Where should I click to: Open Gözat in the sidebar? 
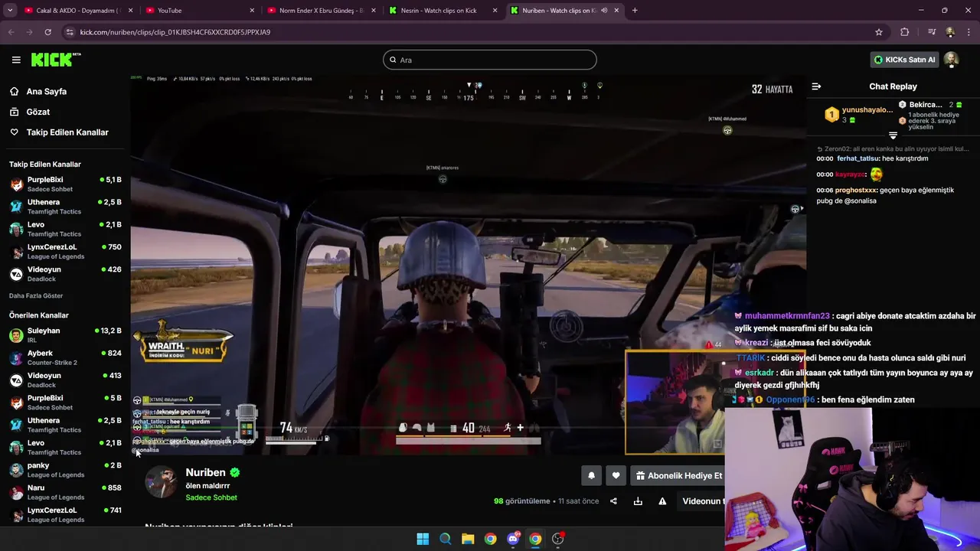(38, 112)
